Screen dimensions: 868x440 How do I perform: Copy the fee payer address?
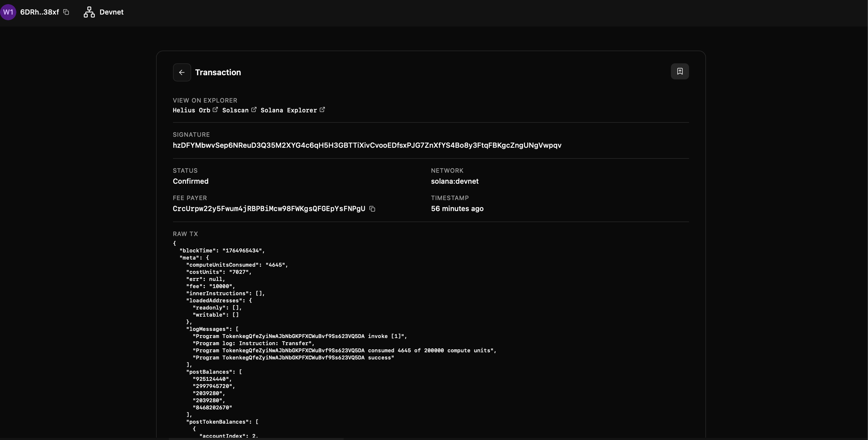coord(372,209)
